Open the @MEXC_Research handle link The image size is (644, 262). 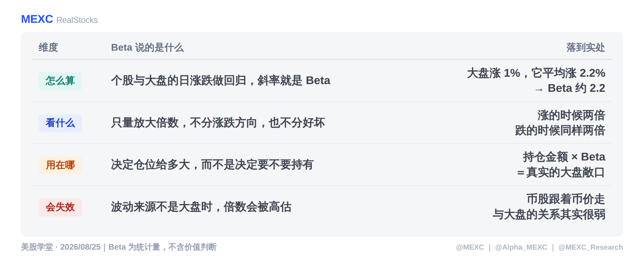590,247
